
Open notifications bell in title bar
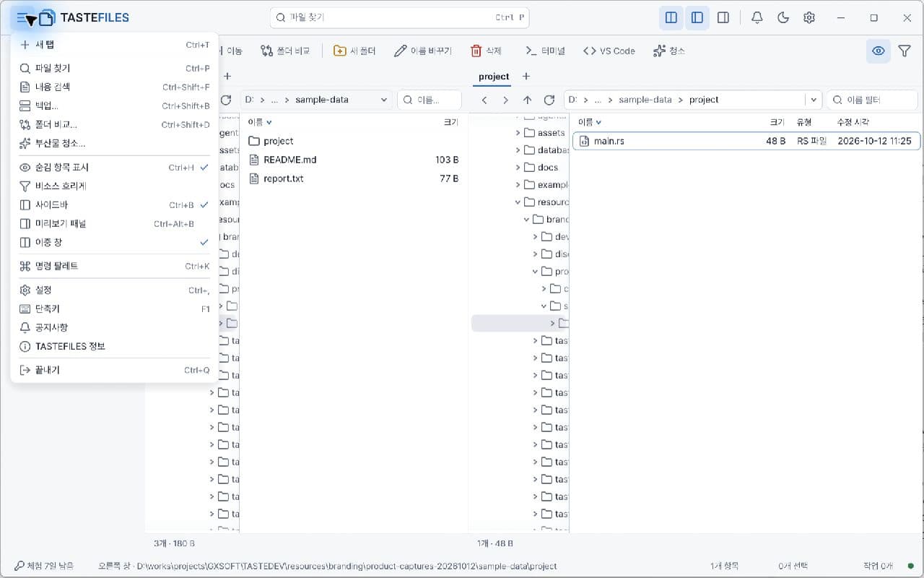757,17
